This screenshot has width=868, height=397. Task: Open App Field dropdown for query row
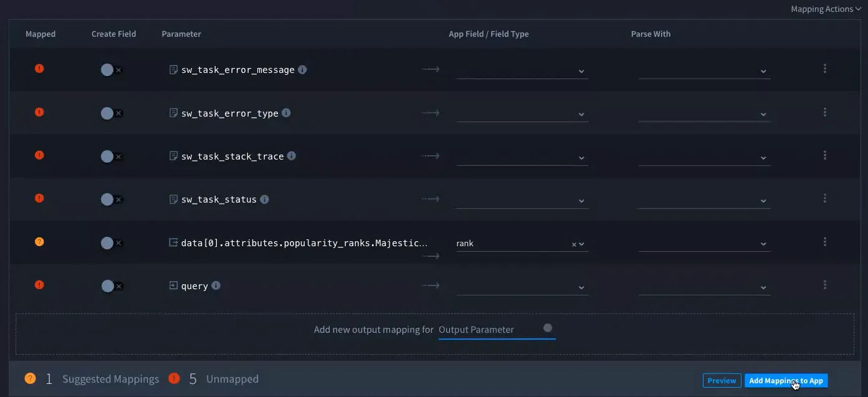click(522, 287)
